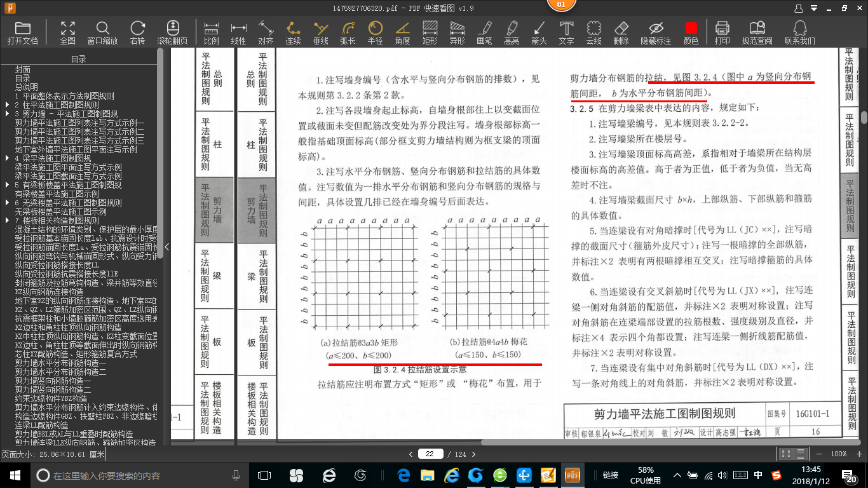Select the 线性 linear measure tool
The image size is (868, 488).
pyautogui.click(x=238, y=32)
